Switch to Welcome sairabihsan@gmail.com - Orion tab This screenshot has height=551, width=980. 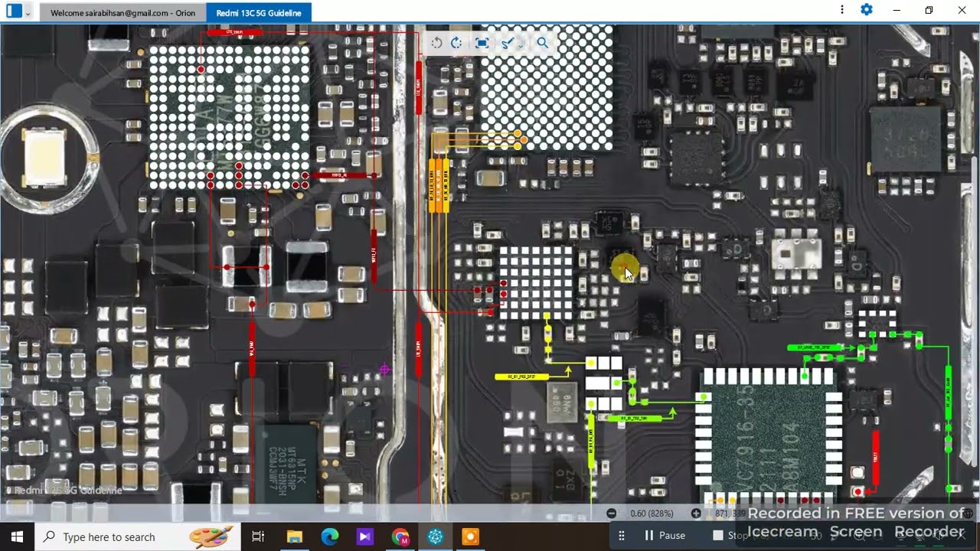122,13
